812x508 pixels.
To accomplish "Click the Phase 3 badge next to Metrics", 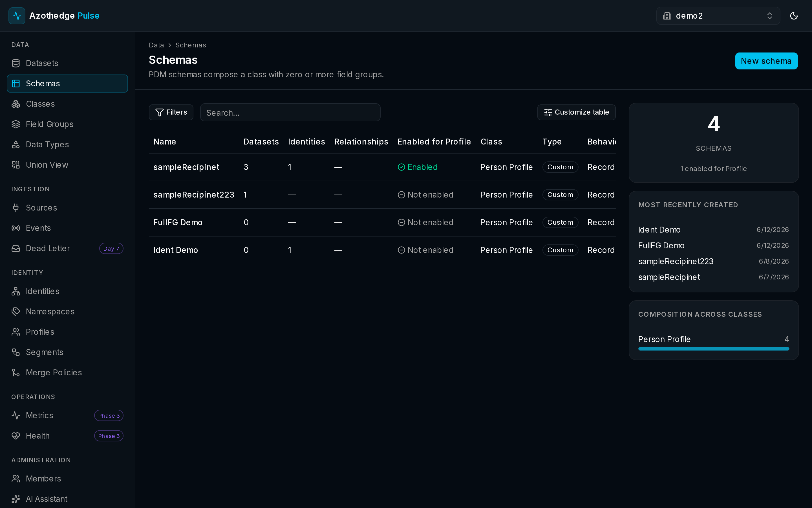I will (x=109, y=416).
